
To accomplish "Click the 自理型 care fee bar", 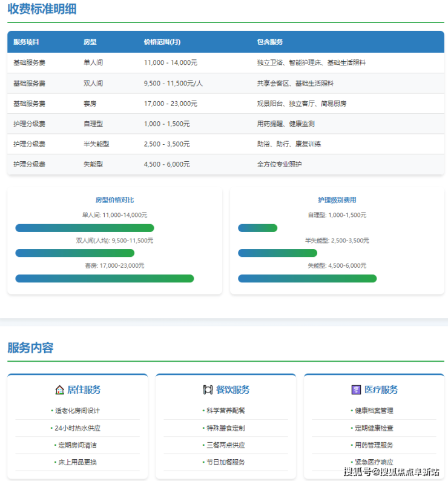I will coord(257,228).
